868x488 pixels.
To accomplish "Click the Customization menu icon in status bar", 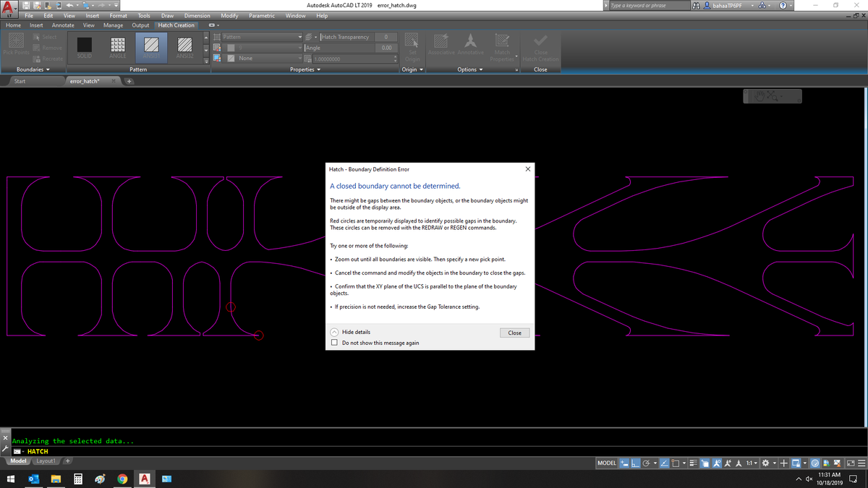I will click(862, 463).
